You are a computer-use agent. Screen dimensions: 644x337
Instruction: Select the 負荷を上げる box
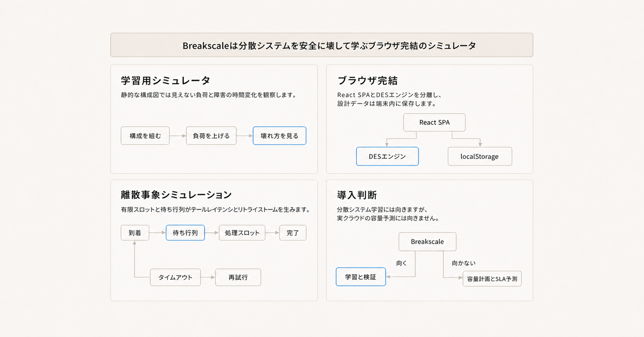coord(211,136)
